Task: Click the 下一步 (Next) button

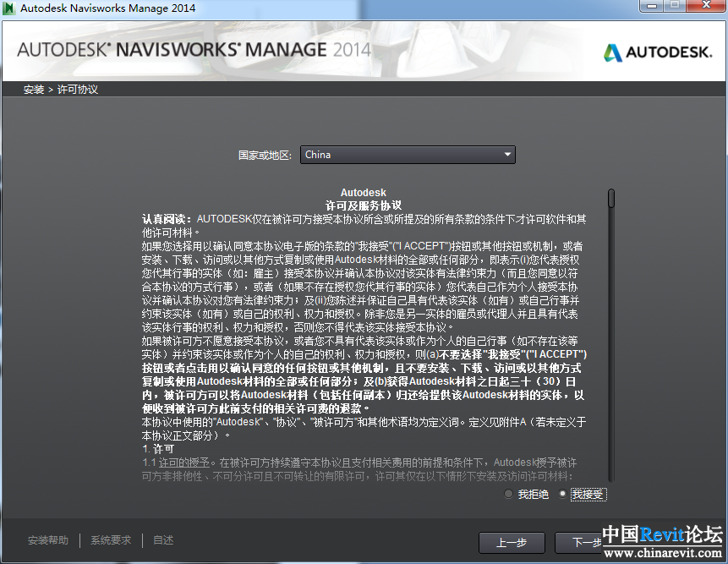Action: point(579,542)
